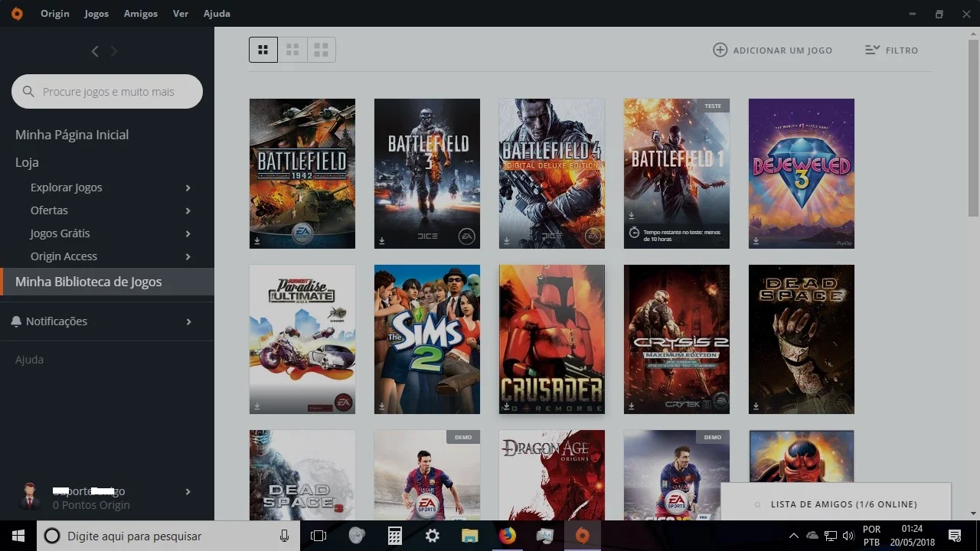Screen dimensions: 980x551
Task: Click the Crysis 2 download icon
Action: [x=632, y=406]
